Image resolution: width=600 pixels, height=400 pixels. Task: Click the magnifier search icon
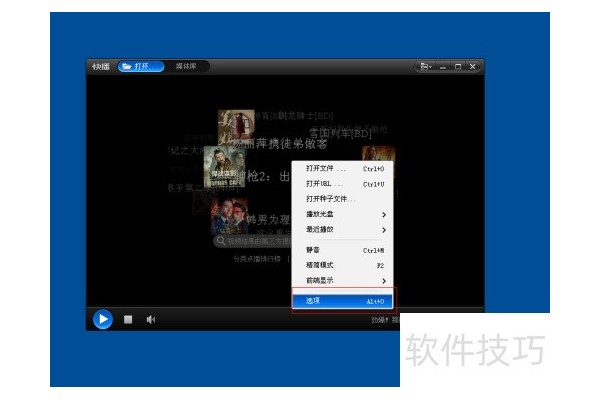coord(221,241)
